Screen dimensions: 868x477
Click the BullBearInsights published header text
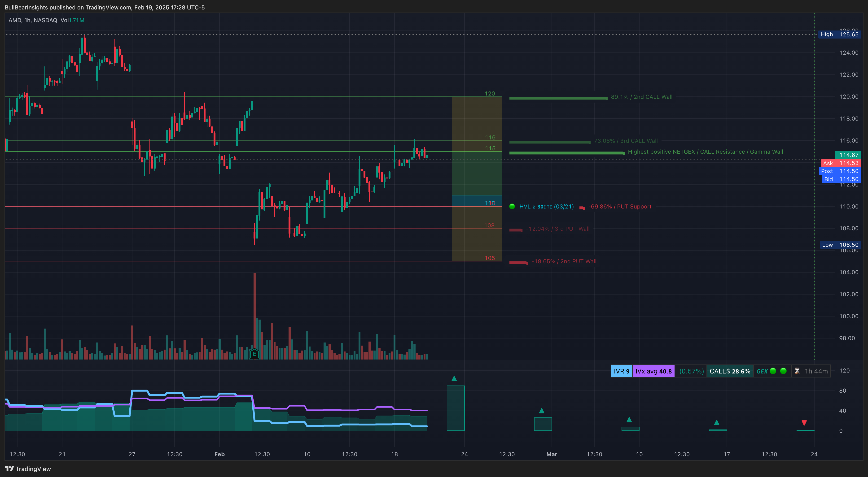coord(105,7)
